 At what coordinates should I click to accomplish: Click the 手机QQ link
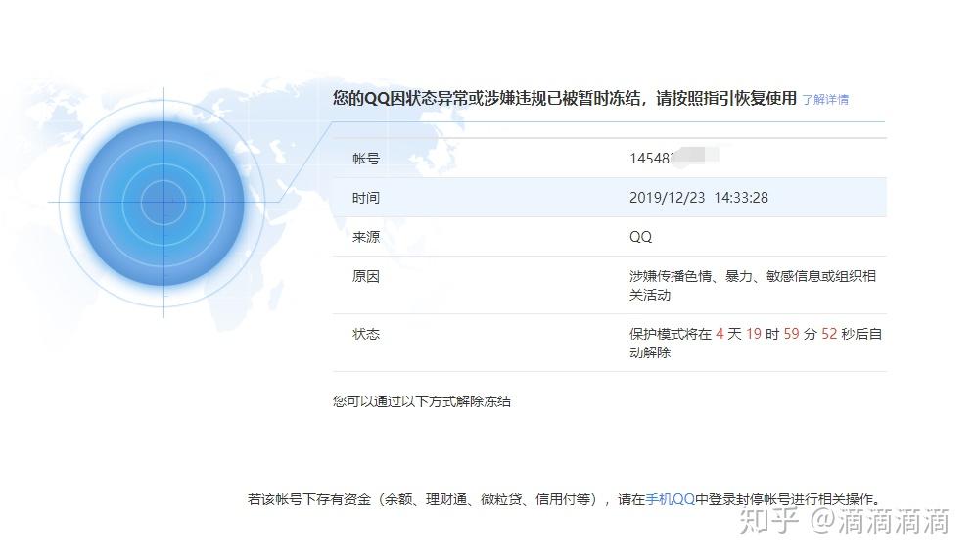coord(670,499)
